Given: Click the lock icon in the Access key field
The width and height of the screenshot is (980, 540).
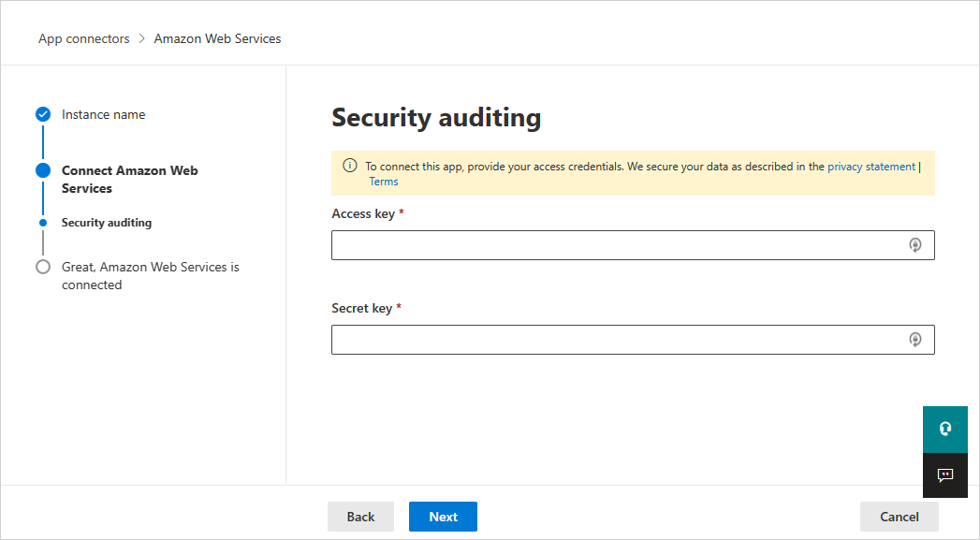Looking at the screenshot, I should (915, 244).
